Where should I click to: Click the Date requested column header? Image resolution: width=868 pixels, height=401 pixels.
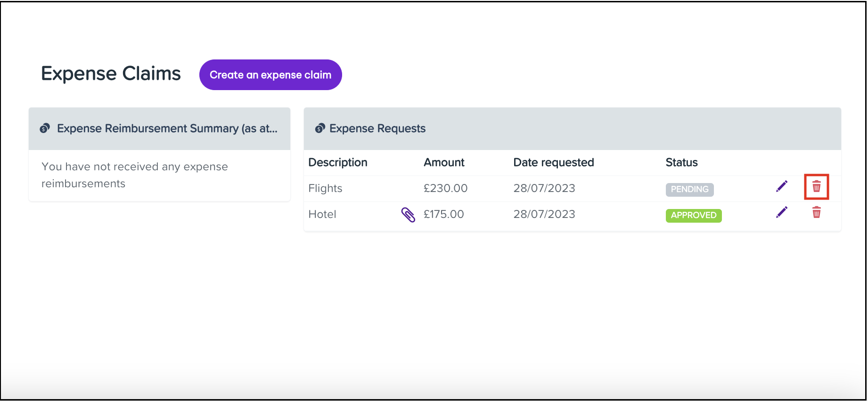click(x=553, y=162)
